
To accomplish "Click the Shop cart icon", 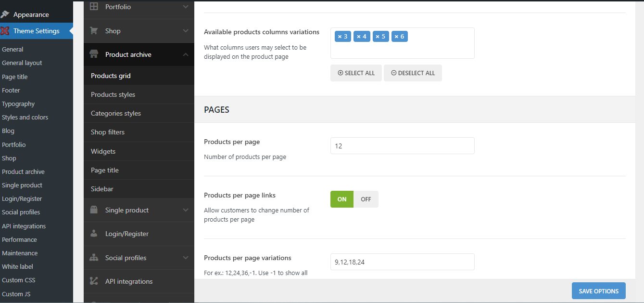I will pyautogui.click(x=94, y=31).
